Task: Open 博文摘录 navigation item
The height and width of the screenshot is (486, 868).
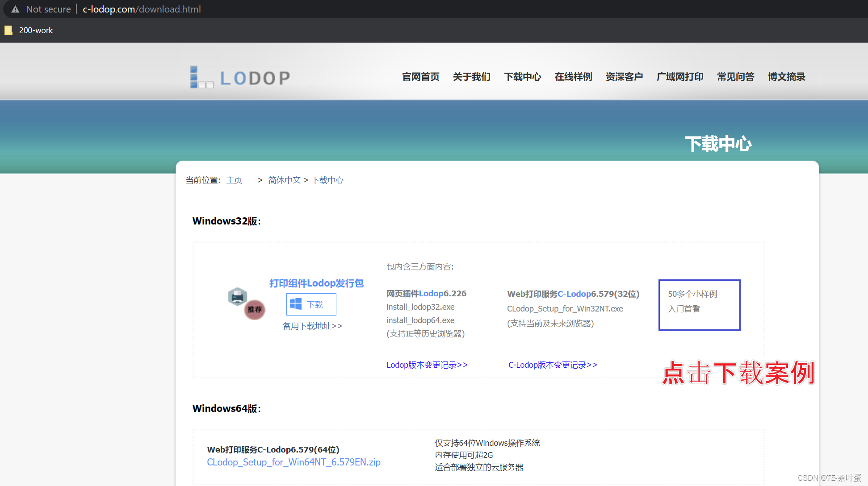Action: [786, 77]
